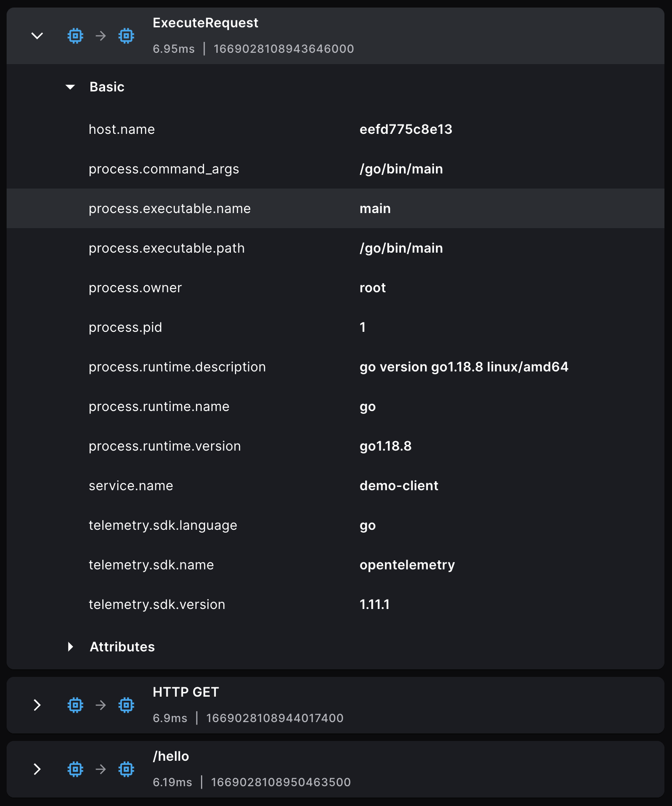Click source service icon in HTTP GET span
The height and width of the screenshot is (806, 672).
(75, 705)
